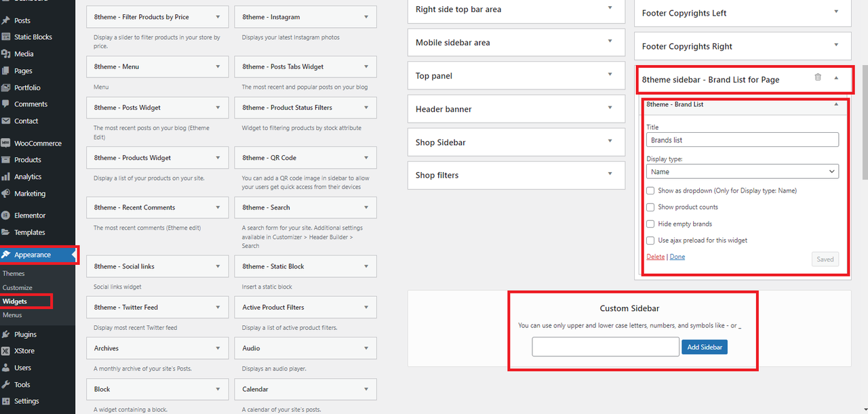Expand the Calendar widget
The width and height of the screenshot is (868, 414).
366,389
